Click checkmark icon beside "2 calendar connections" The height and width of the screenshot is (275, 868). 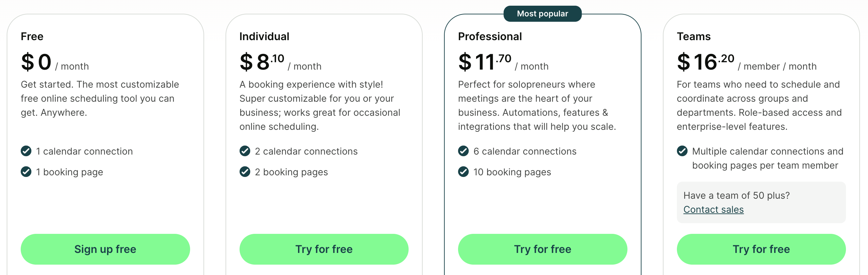tap(245, 151)
